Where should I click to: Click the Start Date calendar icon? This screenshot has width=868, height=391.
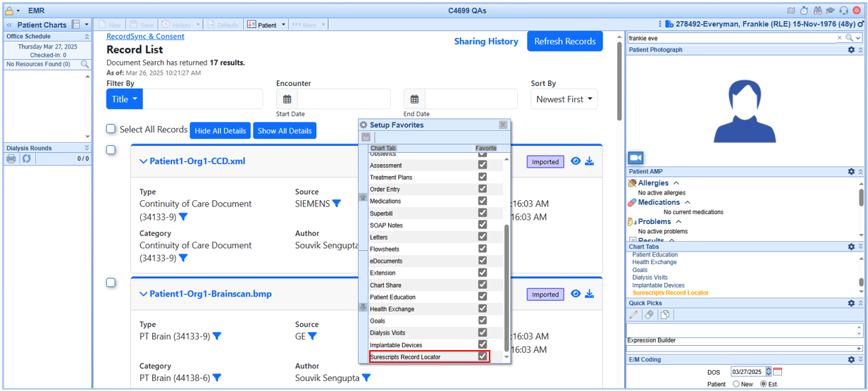287,99
